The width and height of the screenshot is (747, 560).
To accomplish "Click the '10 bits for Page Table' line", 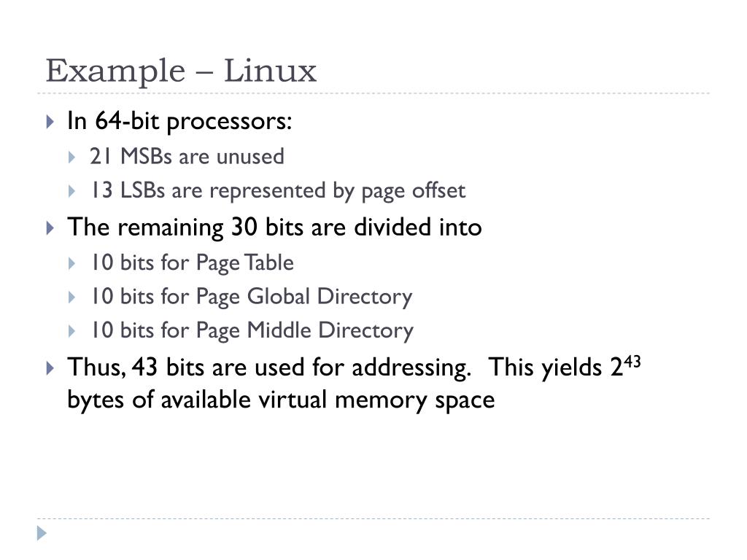I will [193, 262].
